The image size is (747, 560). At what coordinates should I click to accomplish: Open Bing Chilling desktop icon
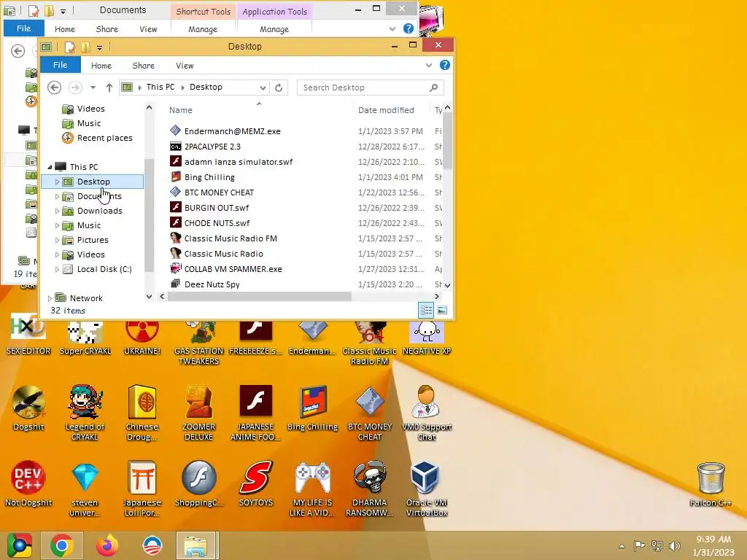(x=312, y=408)
